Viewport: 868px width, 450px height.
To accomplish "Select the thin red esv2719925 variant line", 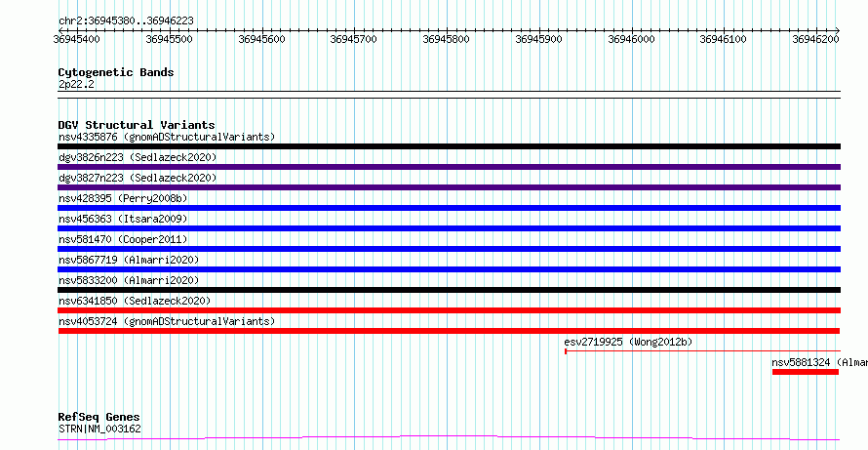I will coord(702,350).
